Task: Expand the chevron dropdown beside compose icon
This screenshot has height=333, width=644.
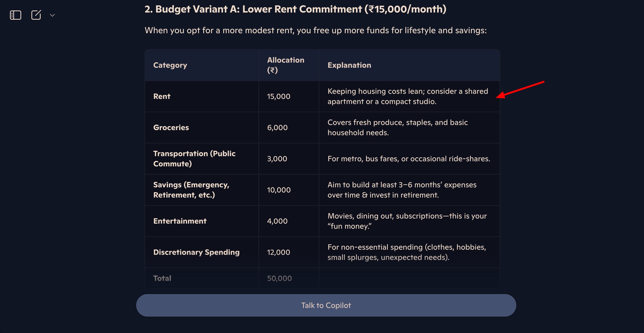Action: [x=52, y=15]
